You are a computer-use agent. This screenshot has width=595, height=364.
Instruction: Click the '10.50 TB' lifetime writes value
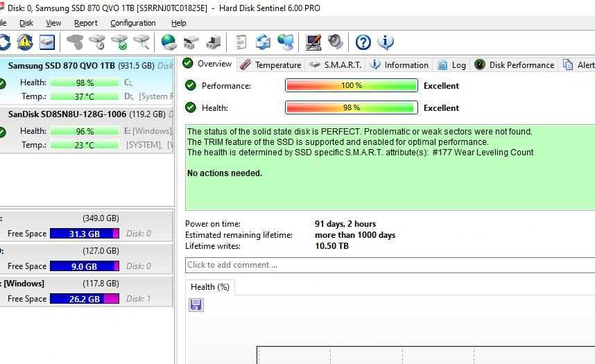coord(331,246)
